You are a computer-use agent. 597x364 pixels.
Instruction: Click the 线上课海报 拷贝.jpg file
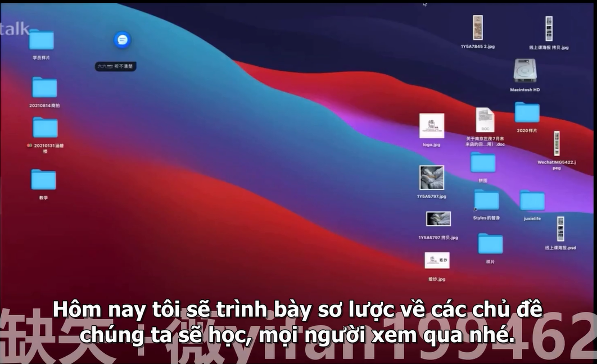pos(549,29)
